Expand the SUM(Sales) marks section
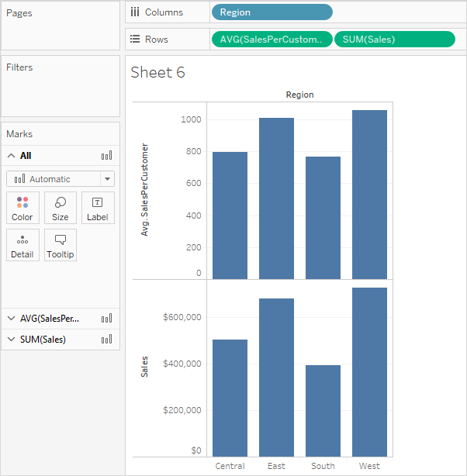 point(11,340)
